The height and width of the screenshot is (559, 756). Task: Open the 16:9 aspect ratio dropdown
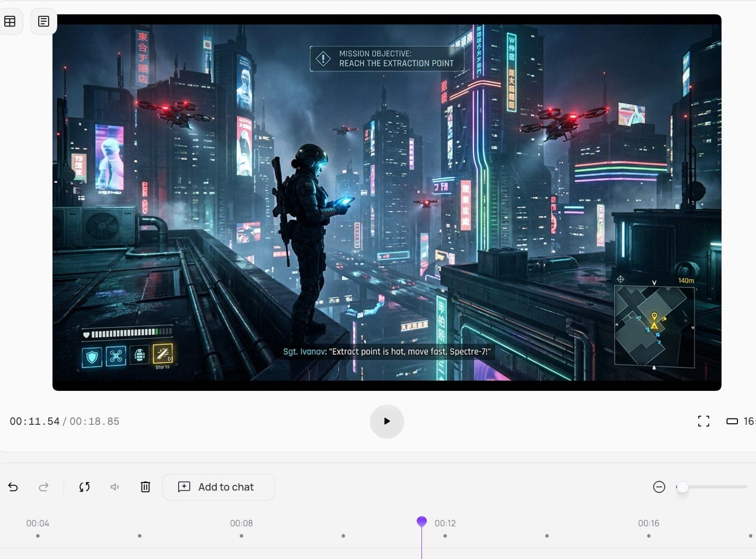click(740, 421)
